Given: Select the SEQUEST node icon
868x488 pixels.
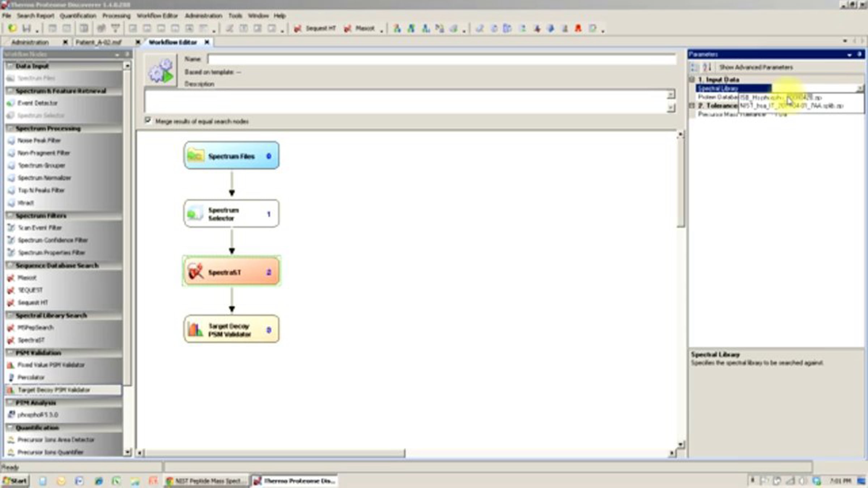Looking at the screenshot, I should 11,290.
